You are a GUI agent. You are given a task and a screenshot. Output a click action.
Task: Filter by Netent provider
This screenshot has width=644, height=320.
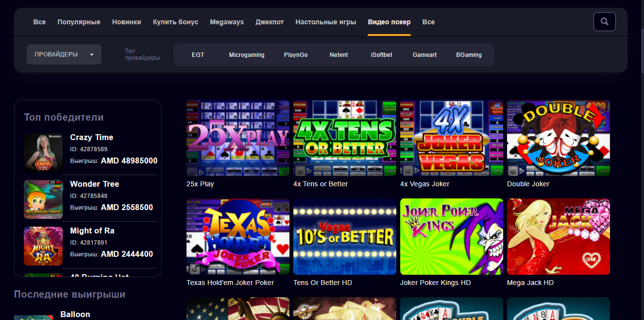[x=339, y=54]
